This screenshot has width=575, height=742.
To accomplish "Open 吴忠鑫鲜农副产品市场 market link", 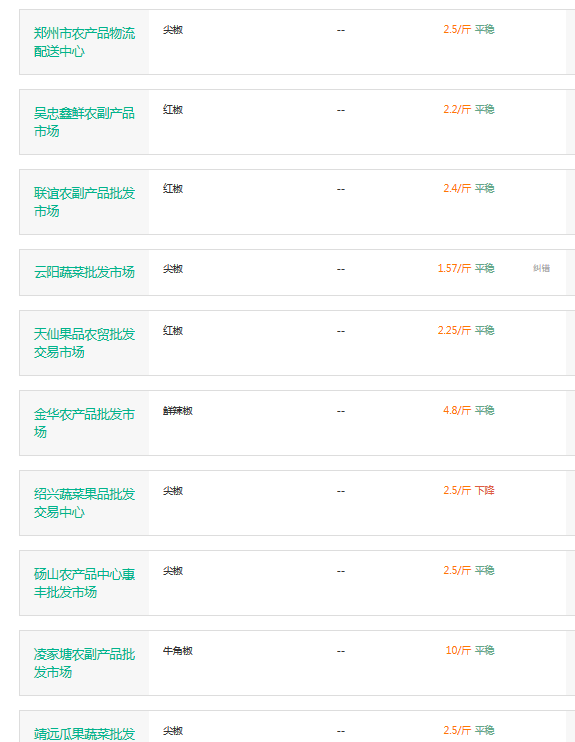I will 84,122.
